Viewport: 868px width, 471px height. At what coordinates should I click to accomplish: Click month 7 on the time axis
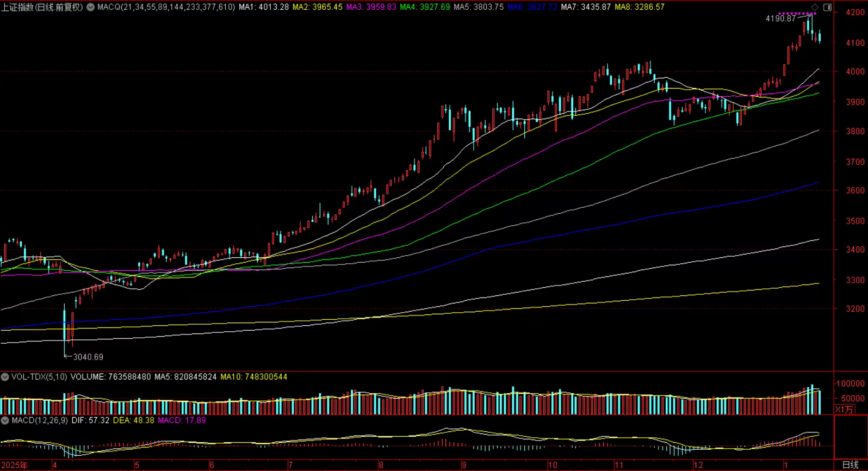[x=291, y=466]
